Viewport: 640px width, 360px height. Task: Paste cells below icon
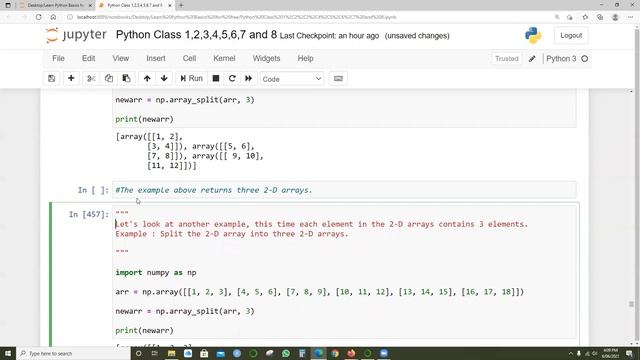[126, 78]
